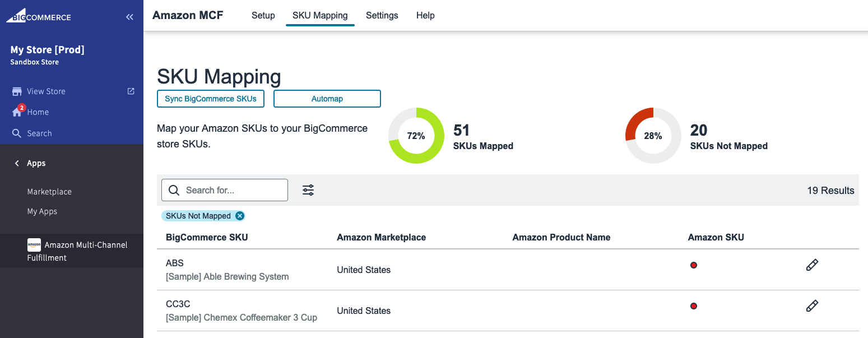Switch to the Setup tab
Screen dimensions: 868x338
point(263,16)
